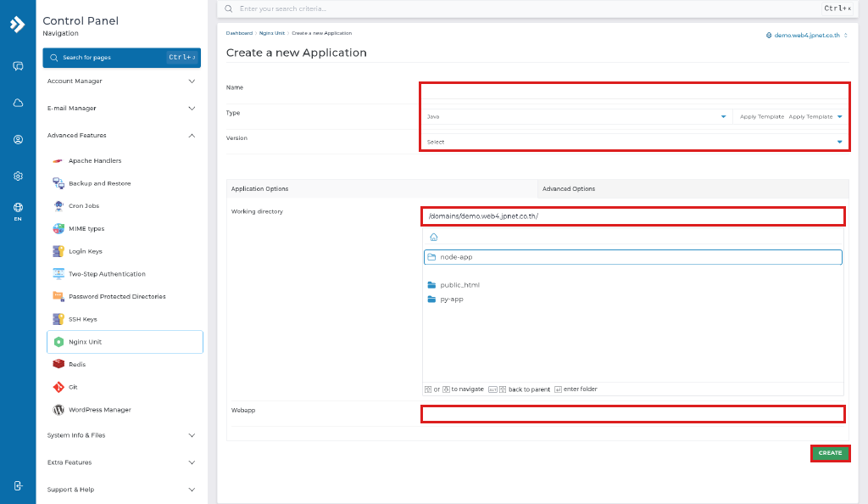Open WordPress Manager icon
Viewport: 868px width, 504px height.
point(58,410)
